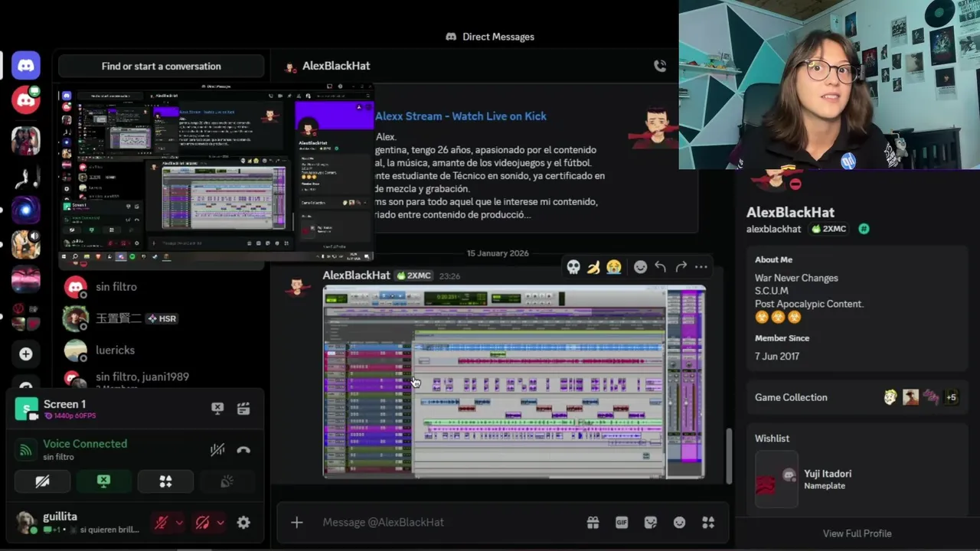Stop streaming Screen 1 with monitor-X icon
980x551 pixels.
tap(217, 409)
